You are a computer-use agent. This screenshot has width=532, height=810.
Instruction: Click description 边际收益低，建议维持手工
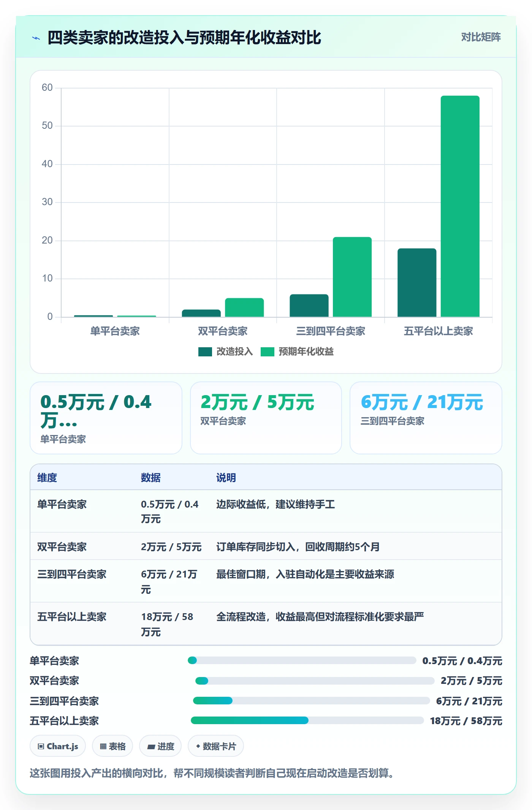[x=275, y=505]
